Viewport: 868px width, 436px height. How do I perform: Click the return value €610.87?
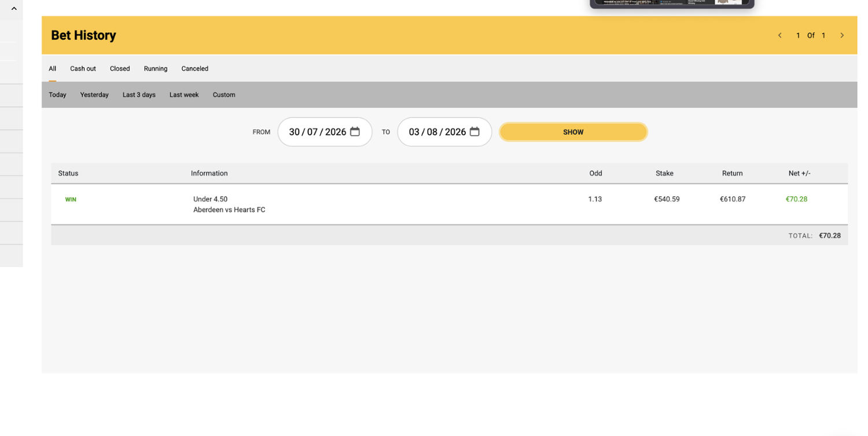pos(733,199)
